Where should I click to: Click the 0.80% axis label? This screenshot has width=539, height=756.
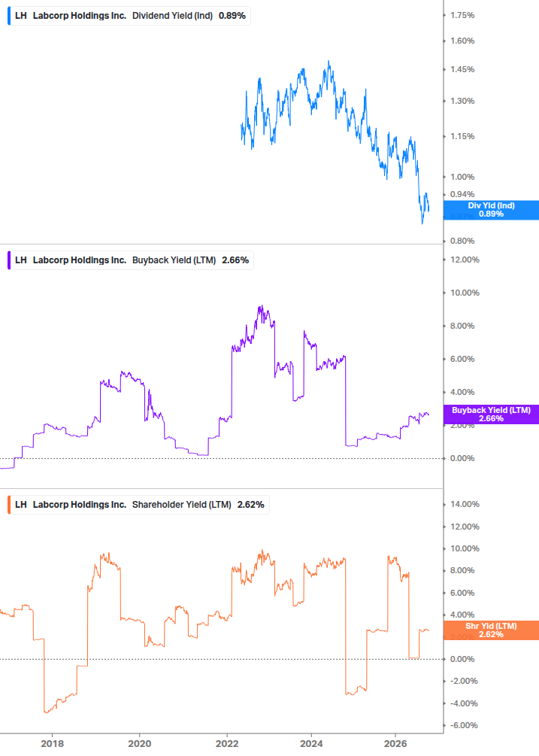(x=462, y=241)
